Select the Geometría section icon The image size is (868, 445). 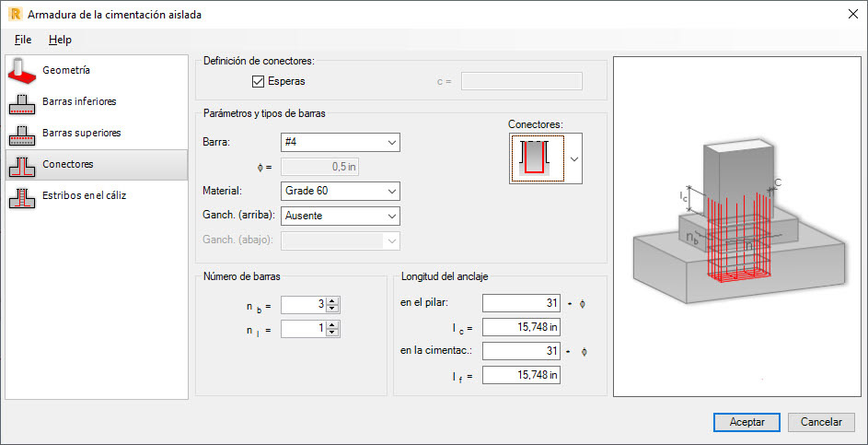tap(22, 71)
